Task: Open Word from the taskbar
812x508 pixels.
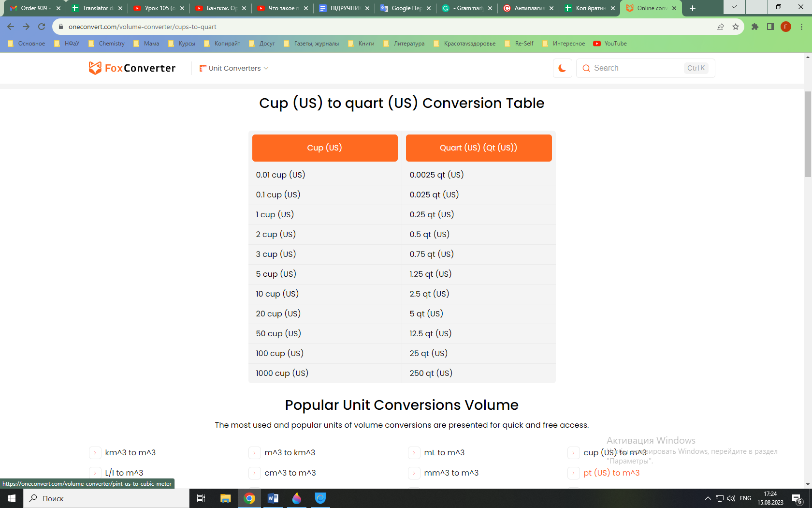Action: (273, 498)
